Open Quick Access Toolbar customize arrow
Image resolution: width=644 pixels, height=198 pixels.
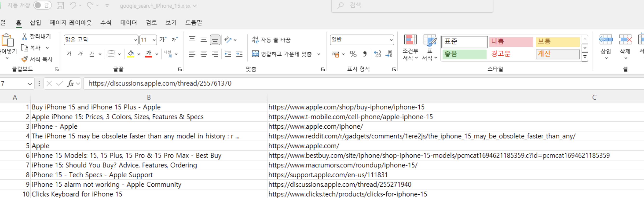click(107, 6)
